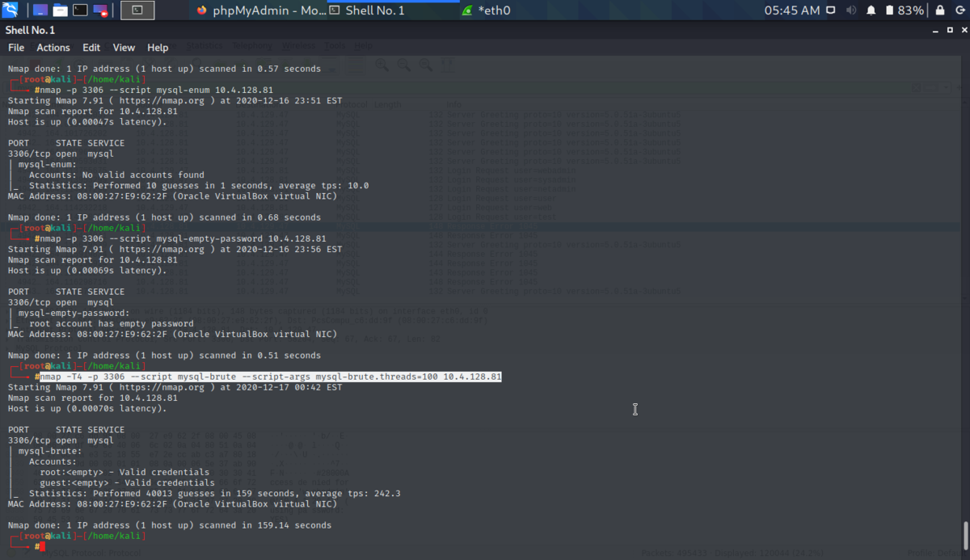
Task: Open the View menu
Action: (124, 48)
